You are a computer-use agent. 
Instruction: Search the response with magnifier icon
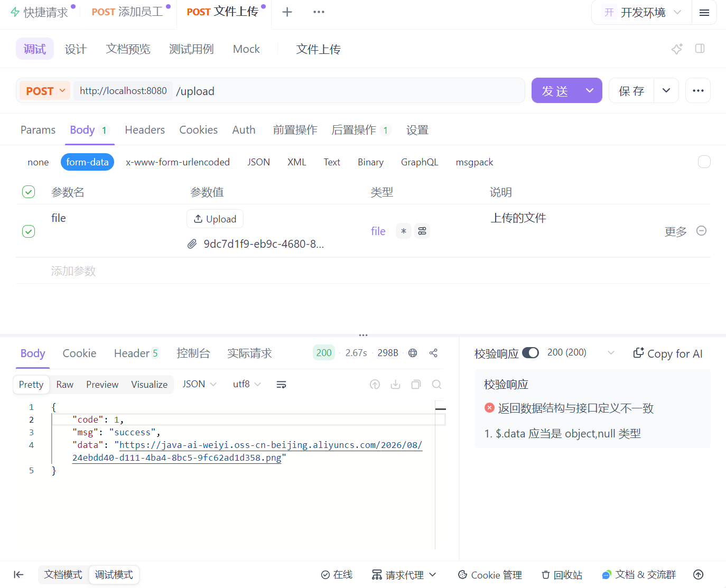(436, 385)
